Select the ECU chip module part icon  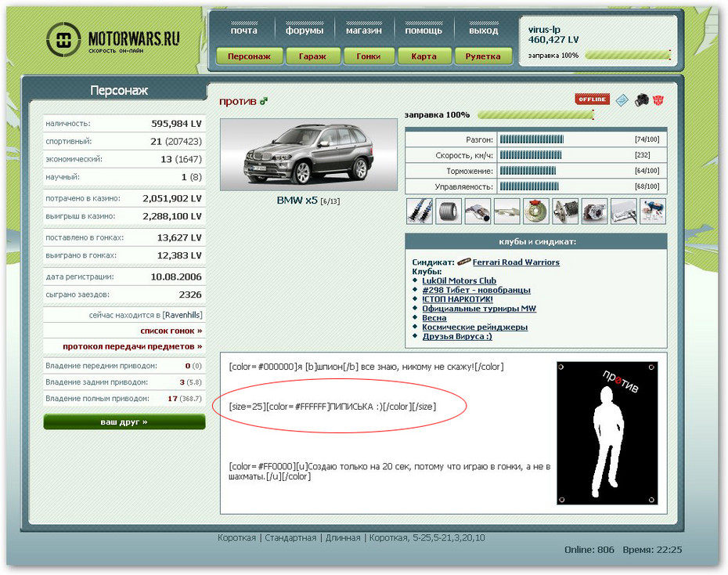click(624, 212)
